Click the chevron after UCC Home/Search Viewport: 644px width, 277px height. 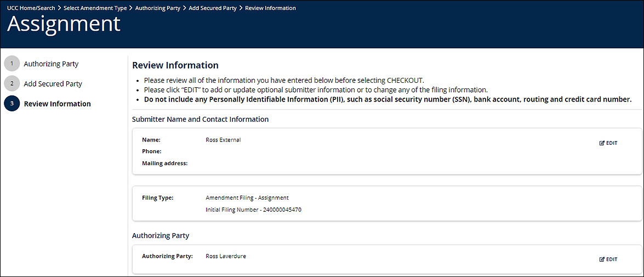pyautogui.click(x=59, y=8)
